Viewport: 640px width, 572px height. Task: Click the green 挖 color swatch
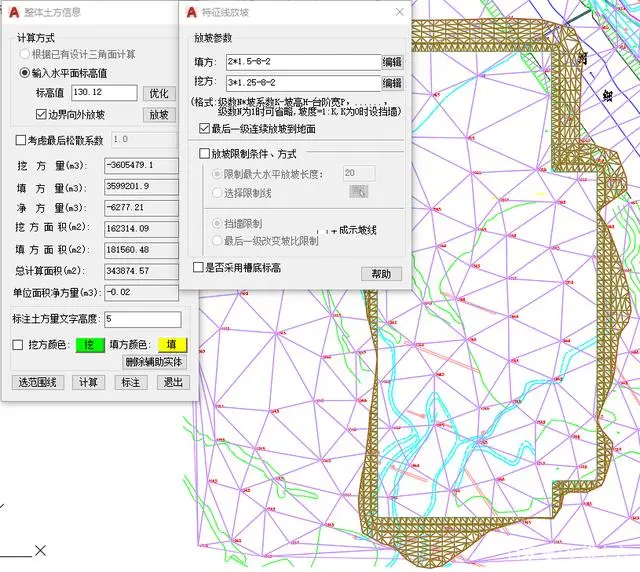[x=90, y=345]
